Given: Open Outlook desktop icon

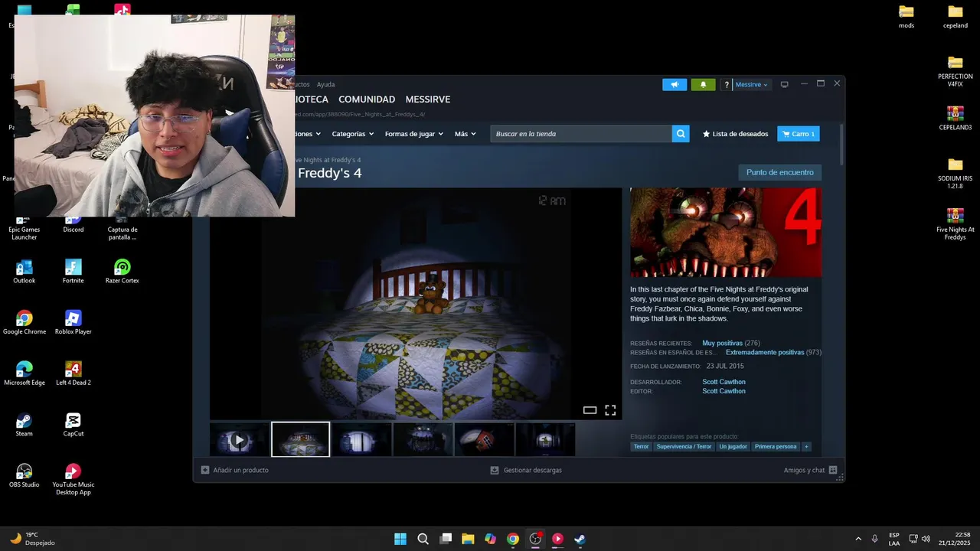Looking at the screenshot, I should pyautogui.click(x=24, y=271).
